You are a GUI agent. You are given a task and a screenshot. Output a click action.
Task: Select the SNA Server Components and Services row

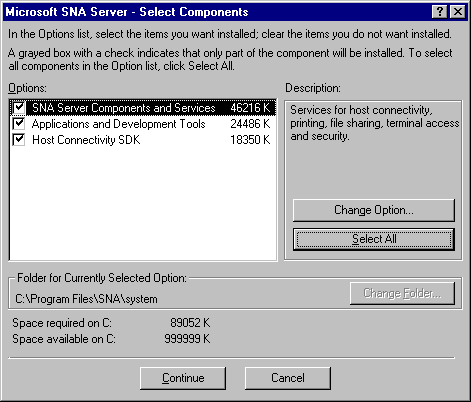143,108
